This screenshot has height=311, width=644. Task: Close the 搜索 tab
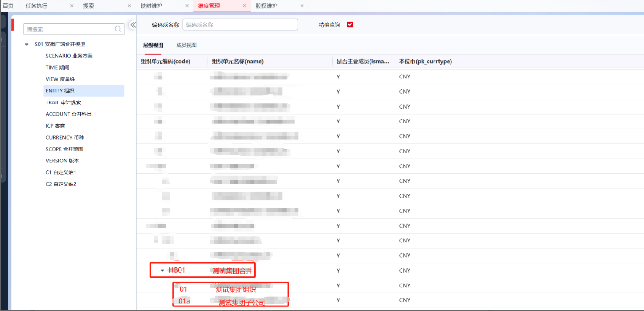coord(129,6)
